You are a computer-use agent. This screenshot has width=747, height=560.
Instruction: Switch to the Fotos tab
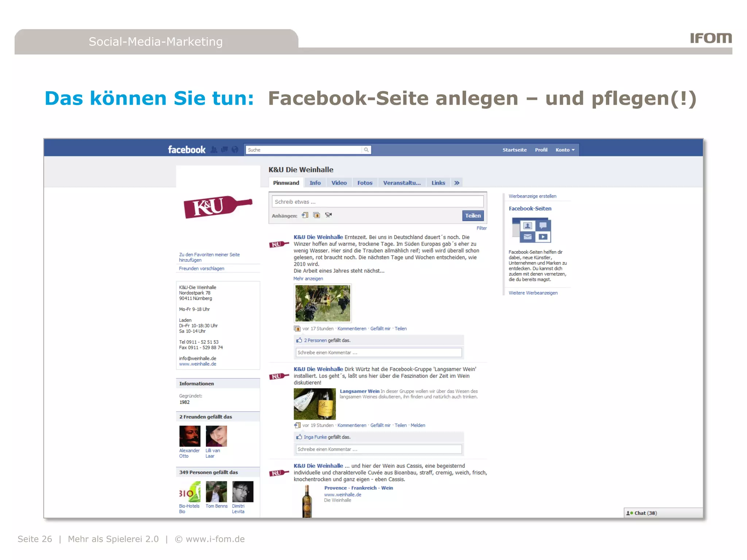[x=365, y=183]
